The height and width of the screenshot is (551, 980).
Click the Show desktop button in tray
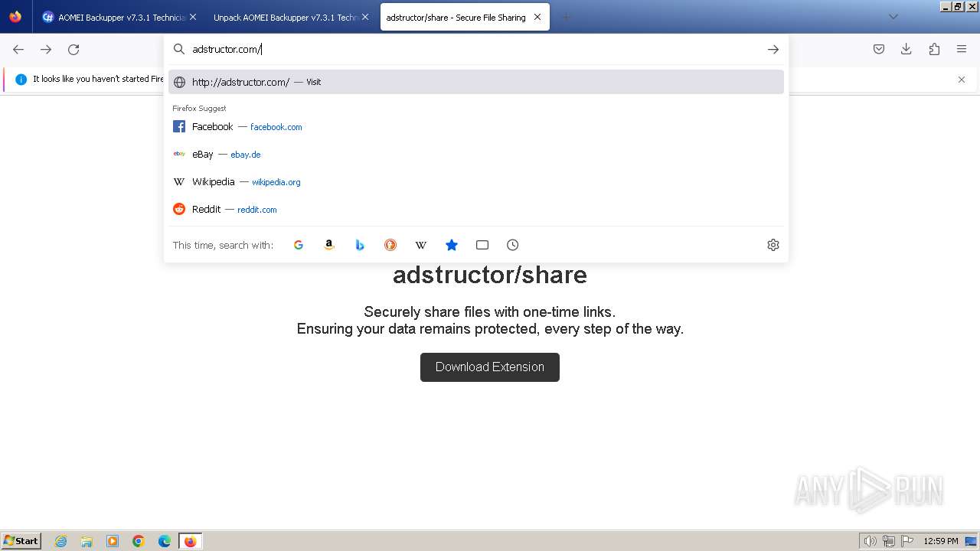pos(971,541)
